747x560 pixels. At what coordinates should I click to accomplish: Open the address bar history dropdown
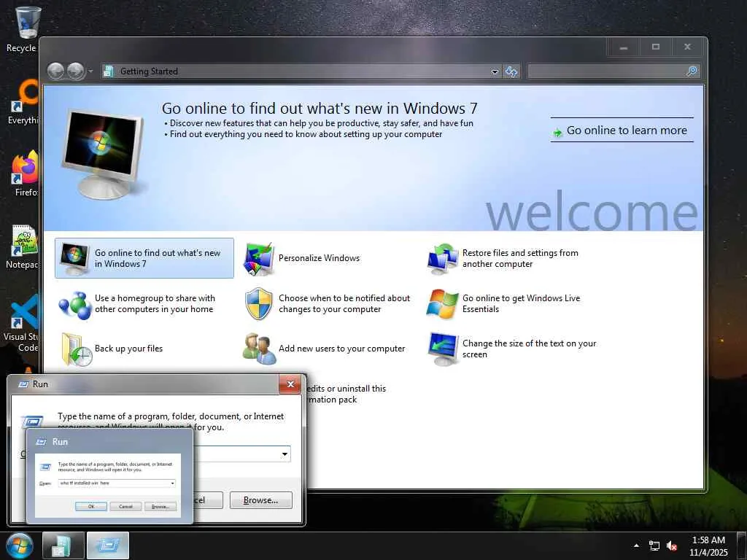(x=495, y=71)
